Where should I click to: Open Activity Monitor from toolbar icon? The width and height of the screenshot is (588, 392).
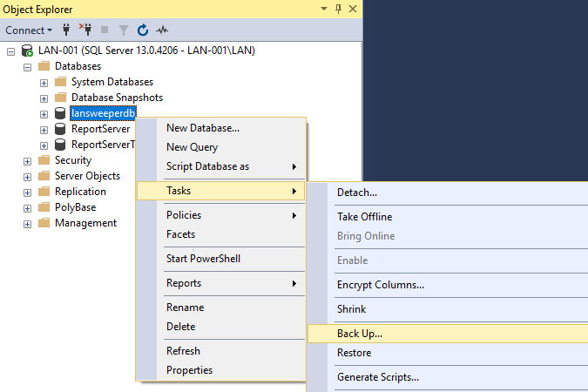[x=162, y=30]
